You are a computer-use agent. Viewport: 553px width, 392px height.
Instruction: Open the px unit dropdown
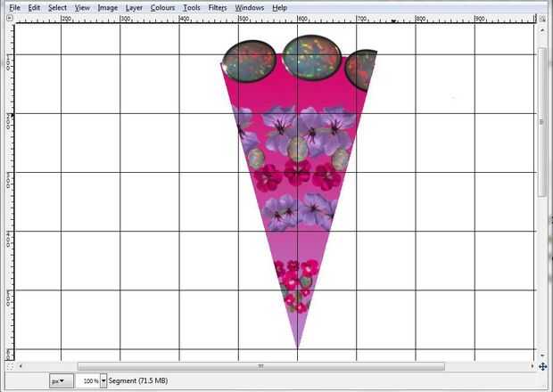pyautogui.click(x=62, y=380)
